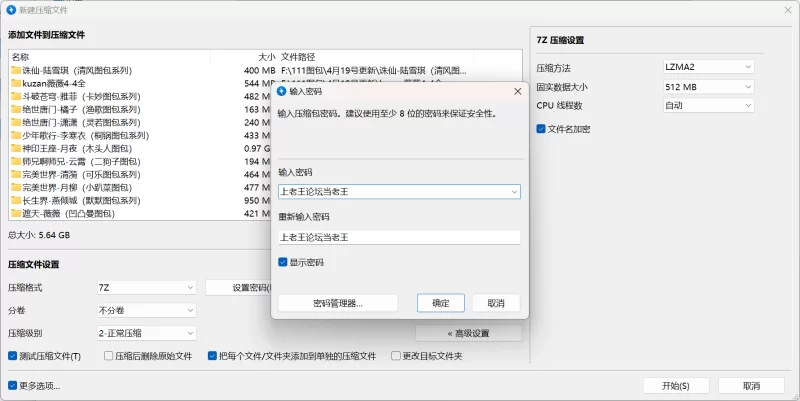
Task: Click the 诛仙-陆雪琪 folder icon
Action: click(16, 71)
